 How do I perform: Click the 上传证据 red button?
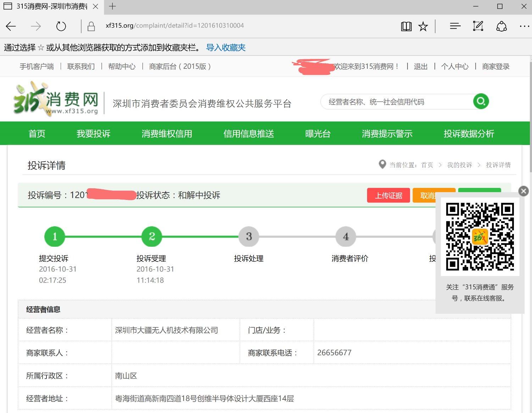click(x=388, y=195)
